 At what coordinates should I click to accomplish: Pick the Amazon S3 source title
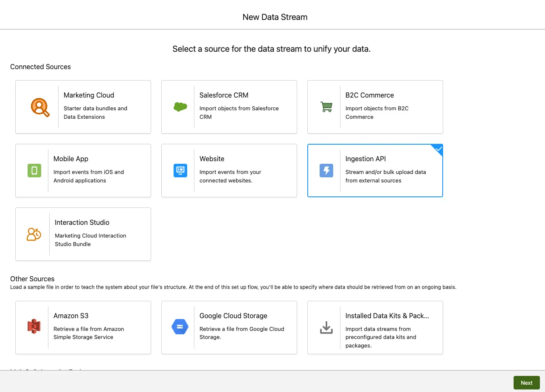tap(71, 316)
